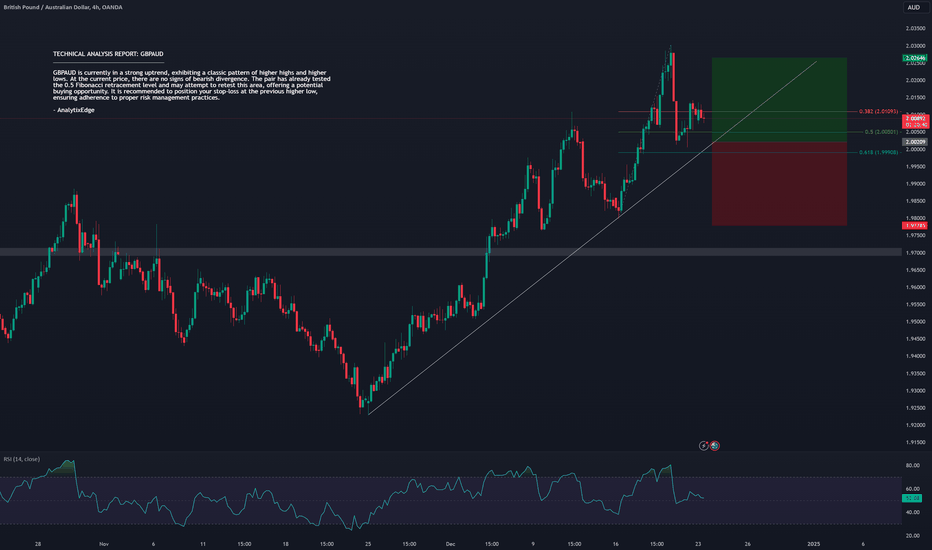This screenshot has width=932, height=550.
Task: Click the red 1.97785 stop price label
Action: tap(914, 226)
